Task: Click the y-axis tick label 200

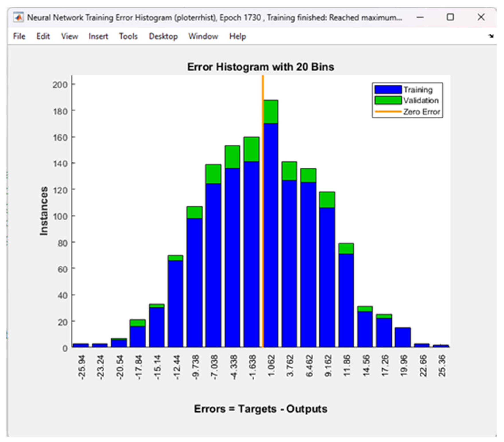Action: [x=60, y=85]
